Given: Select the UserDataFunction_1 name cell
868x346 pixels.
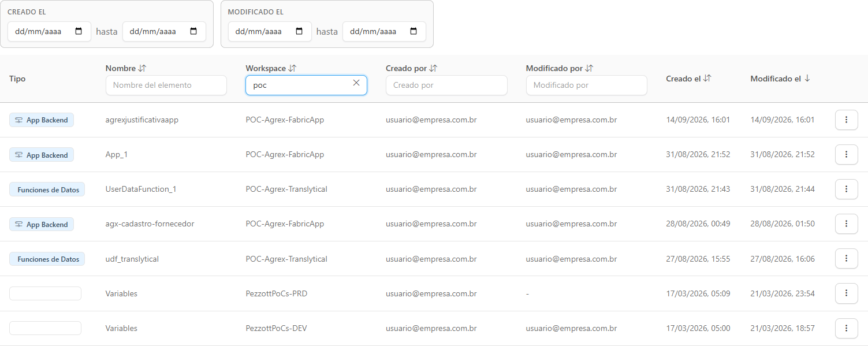Looking at the screenshot, I should pos(141,189).
